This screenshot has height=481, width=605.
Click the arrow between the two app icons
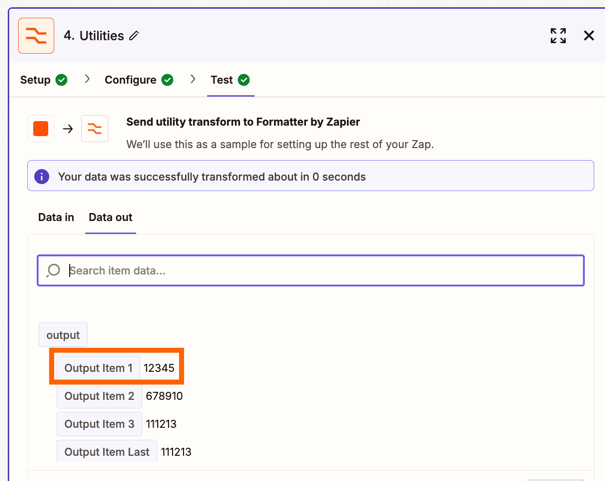pos(68,128)
